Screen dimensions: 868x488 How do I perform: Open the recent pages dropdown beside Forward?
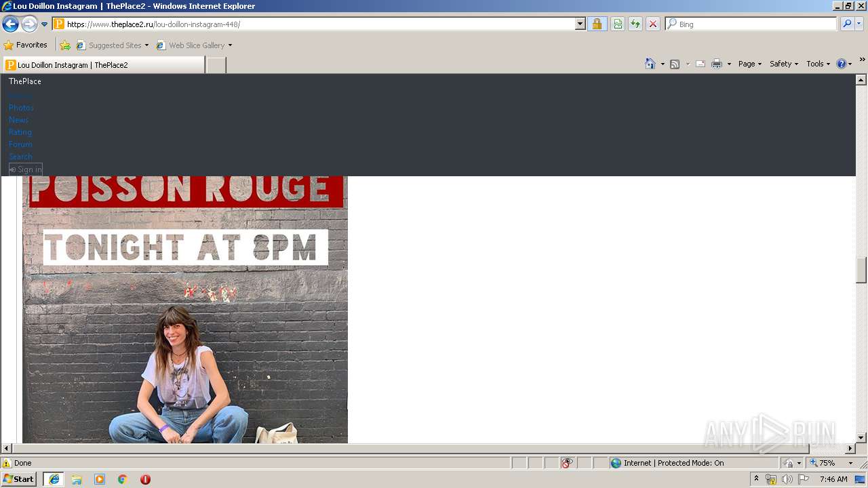point(45,24)
